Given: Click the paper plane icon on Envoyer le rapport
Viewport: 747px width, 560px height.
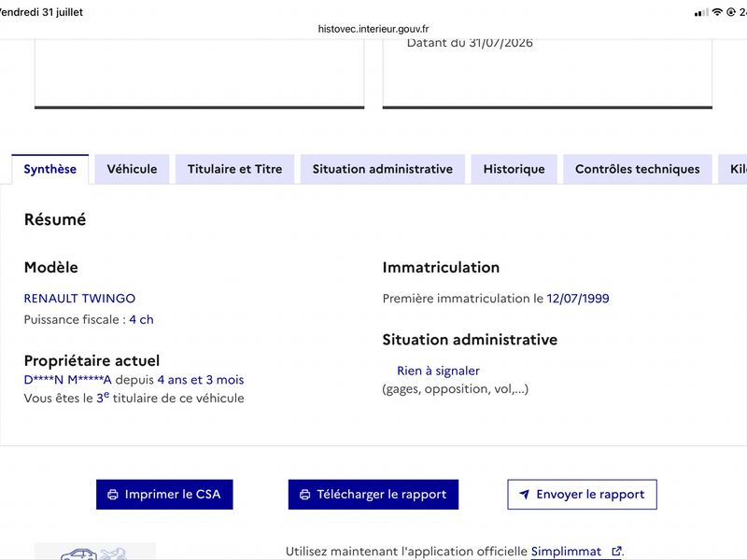Looking at the screenshot, I should pos(524,495).
